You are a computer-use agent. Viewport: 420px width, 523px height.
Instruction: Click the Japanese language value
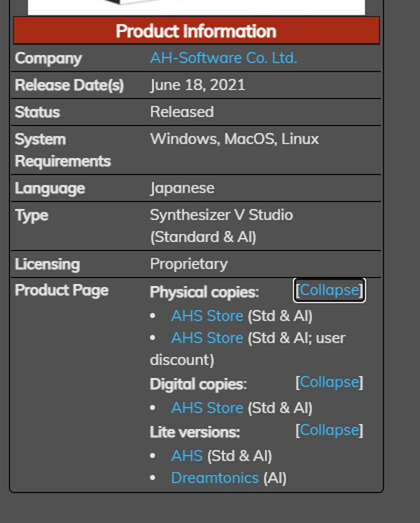pyautogui.click(x=182, y=188)
